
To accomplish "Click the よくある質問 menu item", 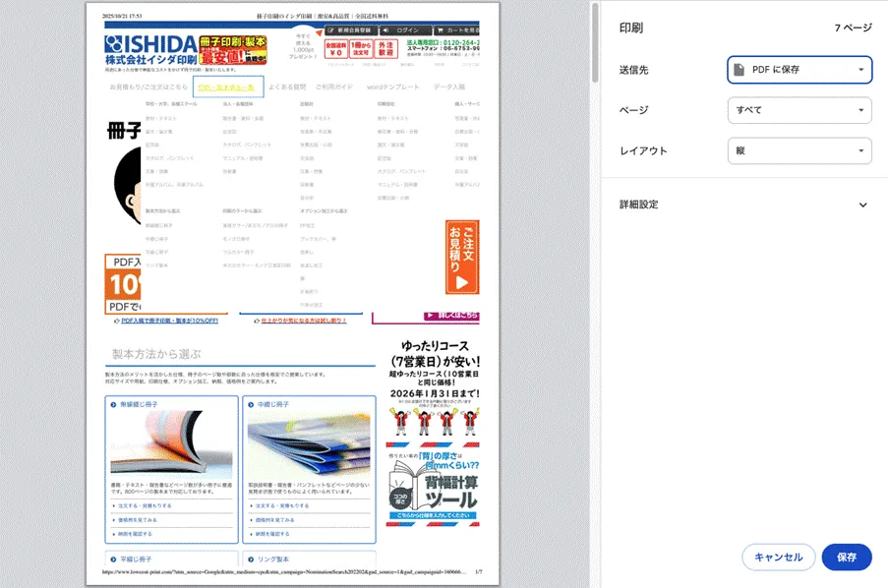I will [x=286, y=88].
